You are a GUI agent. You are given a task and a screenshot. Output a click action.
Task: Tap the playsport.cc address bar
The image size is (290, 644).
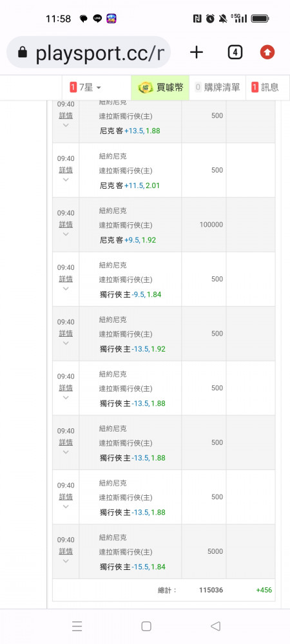tap(89, 52)
